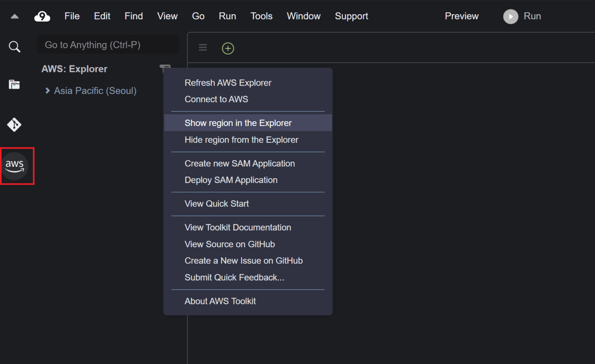Expand the Asia Pacific (Seoul) node
This screenshot has width=595, height=364.
48,91
